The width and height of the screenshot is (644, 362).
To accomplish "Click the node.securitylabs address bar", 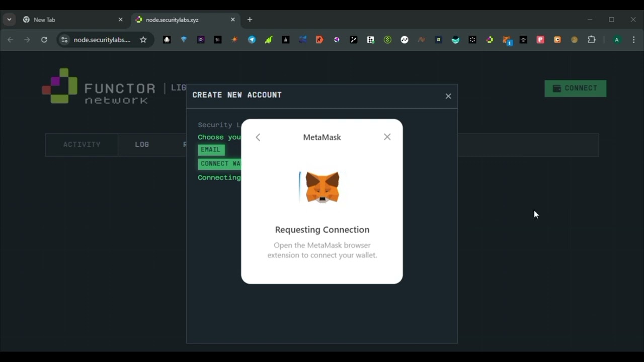I will point(102,40).
